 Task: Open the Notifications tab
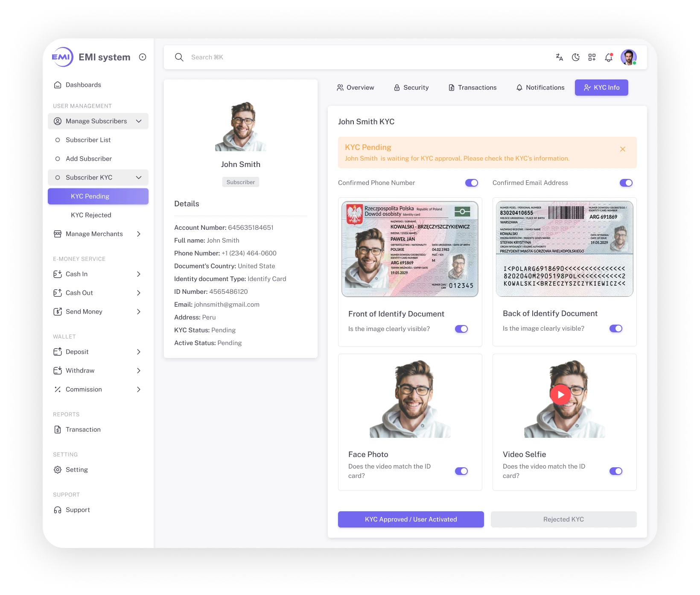point(540,88)
